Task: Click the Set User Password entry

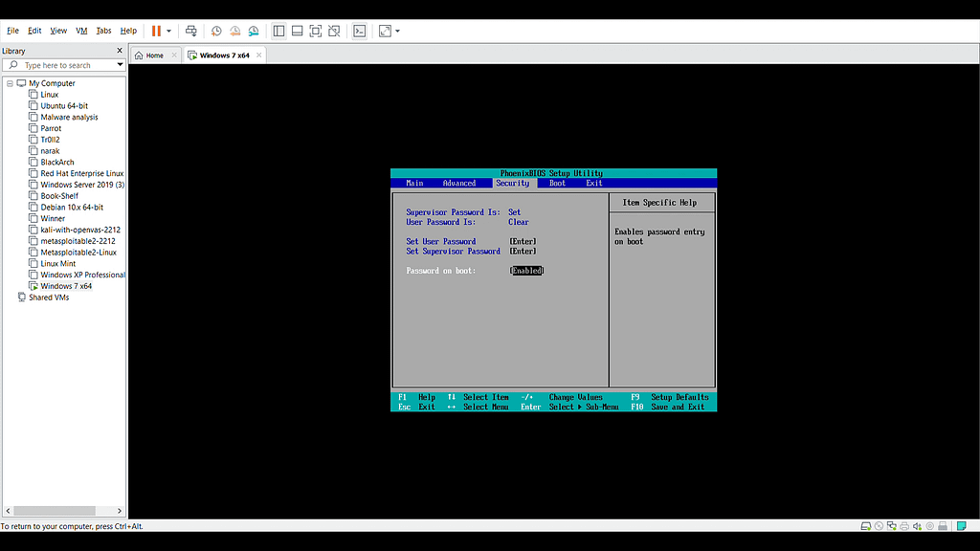Action: 440,241
